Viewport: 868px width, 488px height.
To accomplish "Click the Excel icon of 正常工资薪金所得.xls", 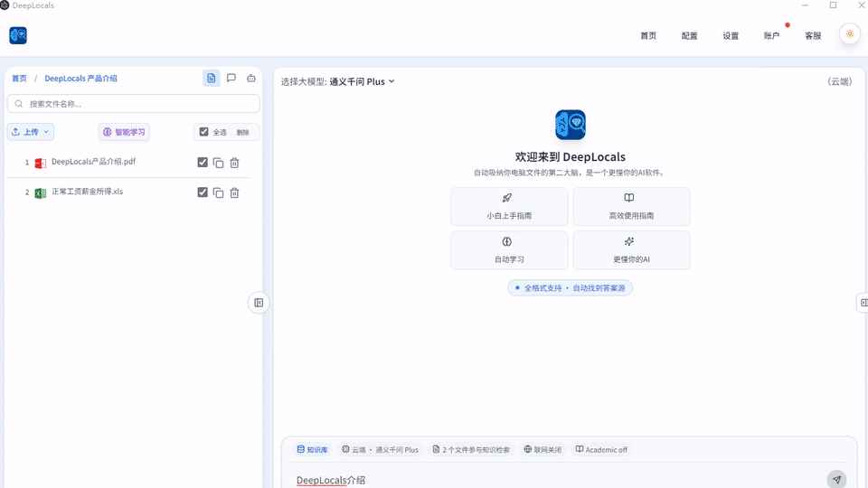I will tap(40, 193).
